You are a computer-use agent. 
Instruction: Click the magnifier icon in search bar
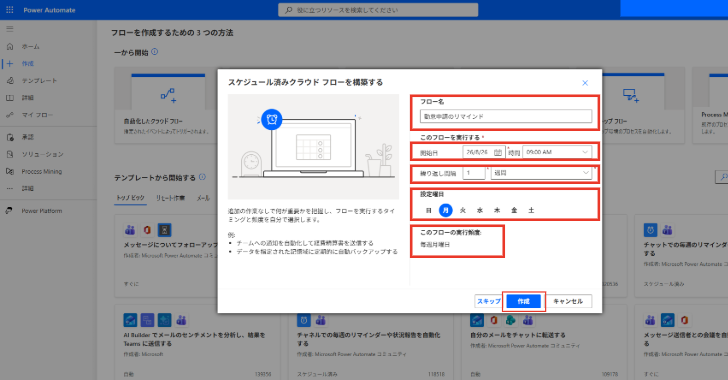[289, 10]
